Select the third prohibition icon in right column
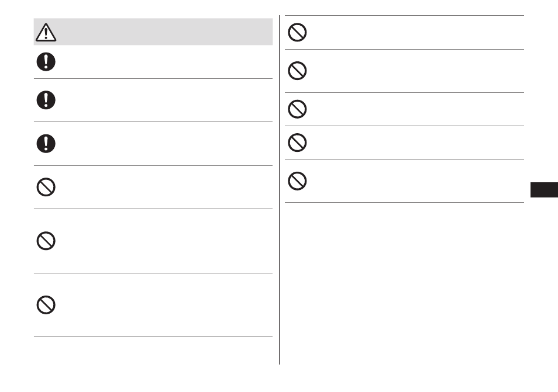The image size is (558, 392). coord(297,109)
